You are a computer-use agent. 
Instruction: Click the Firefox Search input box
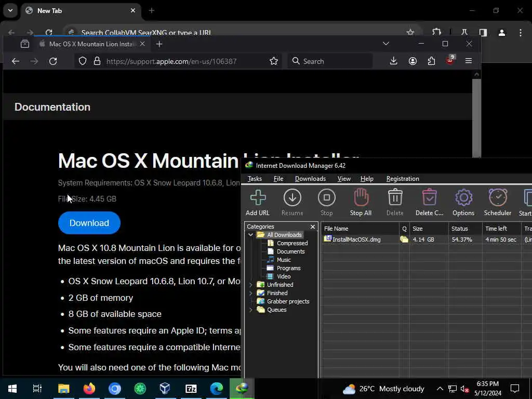pyautogui.click(x=330, y=61)
